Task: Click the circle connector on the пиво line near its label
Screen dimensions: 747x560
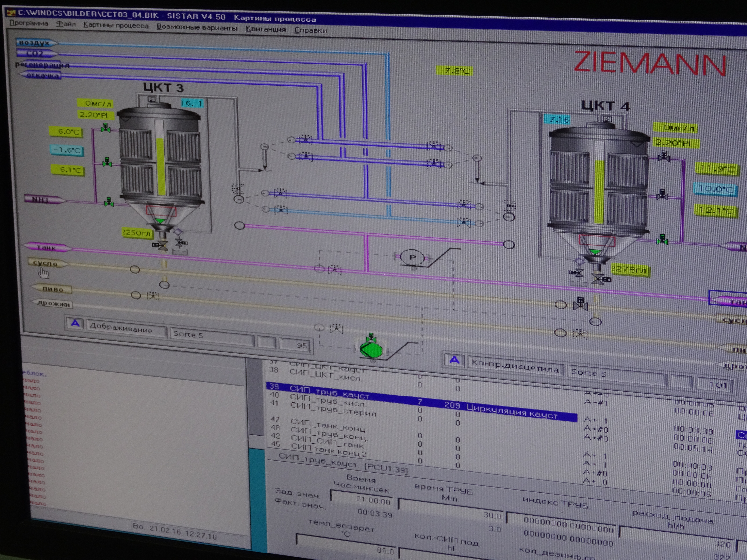Action: 136,295
